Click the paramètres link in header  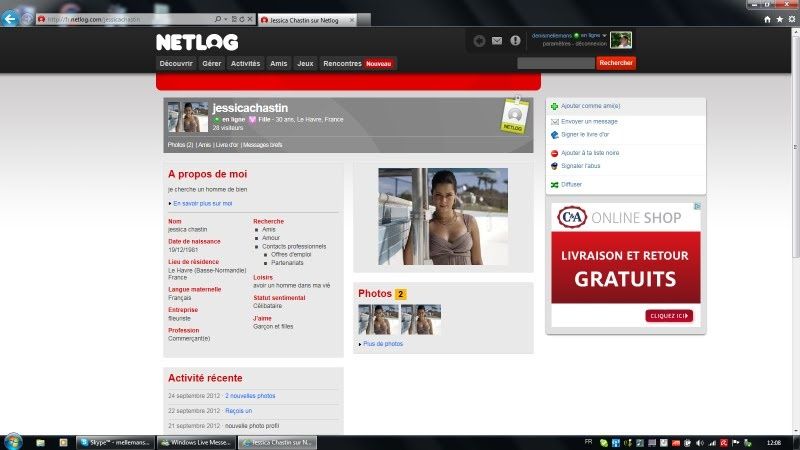[x=557, y=44]
